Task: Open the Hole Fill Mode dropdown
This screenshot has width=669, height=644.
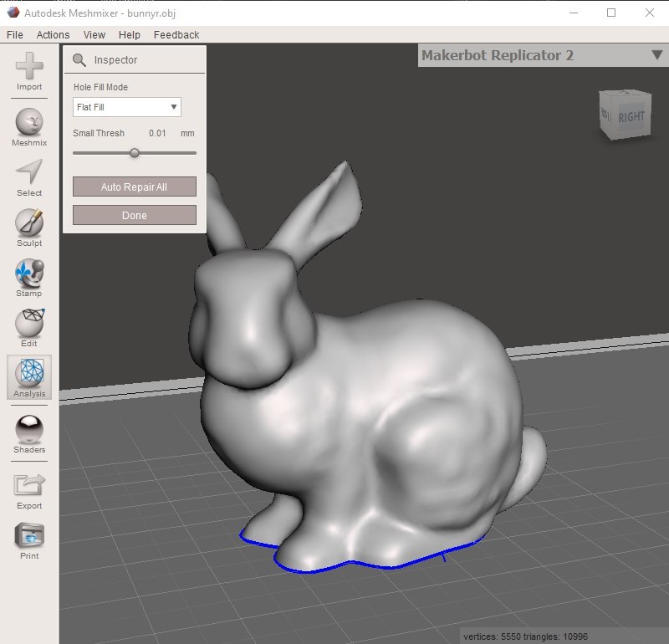Action: pyautogui.click(x=127, y=107)
